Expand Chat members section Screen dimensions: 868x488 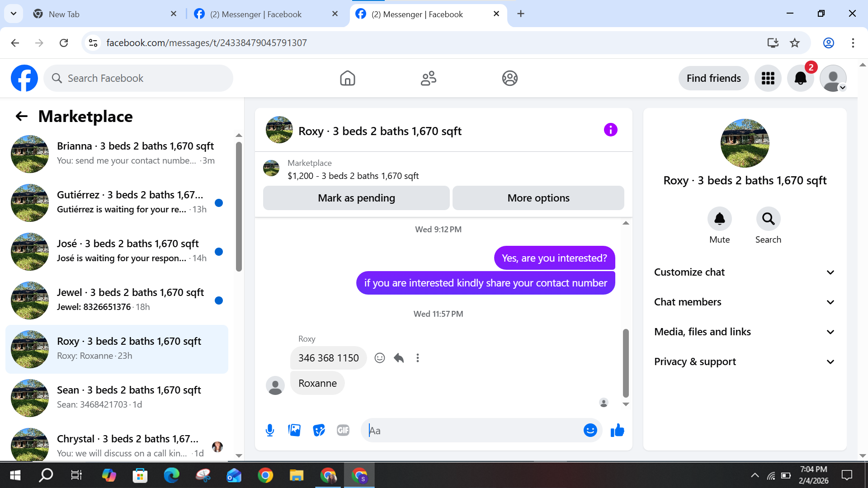pyautogui.click(x=744, y=302)
